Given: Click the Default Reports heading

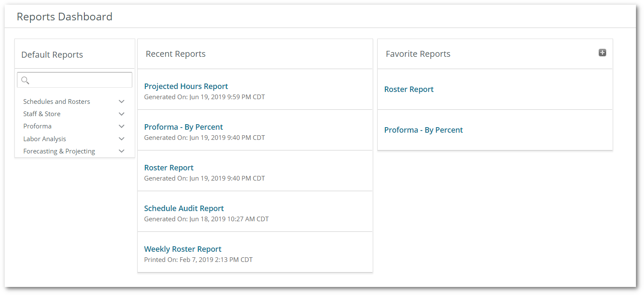Looking at the screenshot, I should (52, 55).
